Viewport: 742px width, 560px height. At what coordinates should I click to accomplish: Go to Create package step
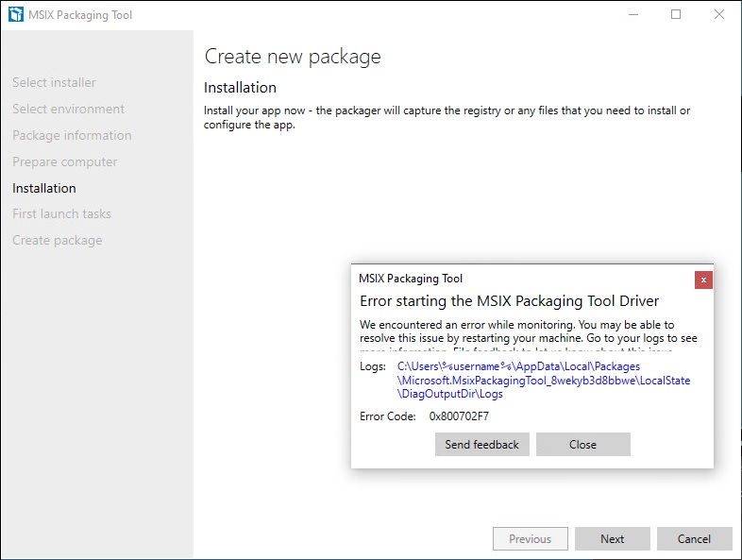click(58, 241)
